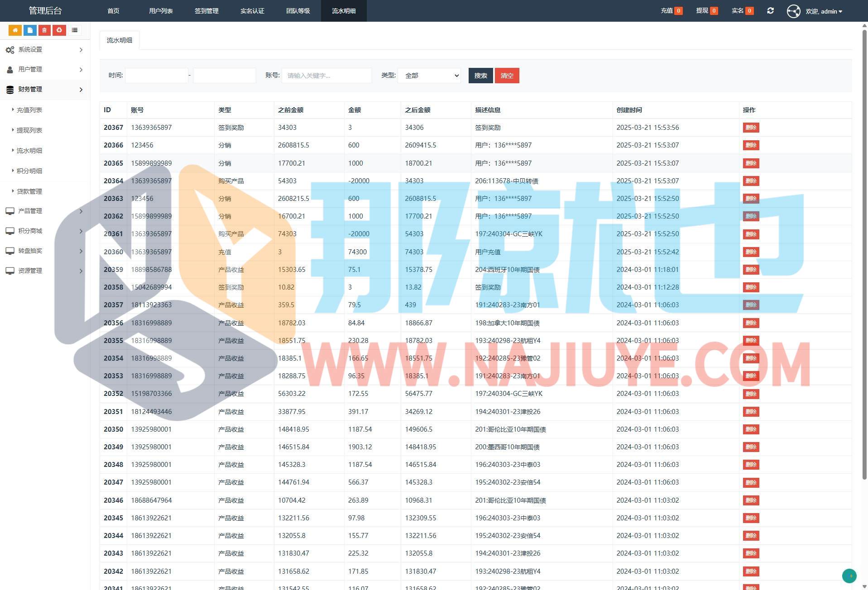Click the orange home icon button
The image size is (868, 590).
click(15, 30)
